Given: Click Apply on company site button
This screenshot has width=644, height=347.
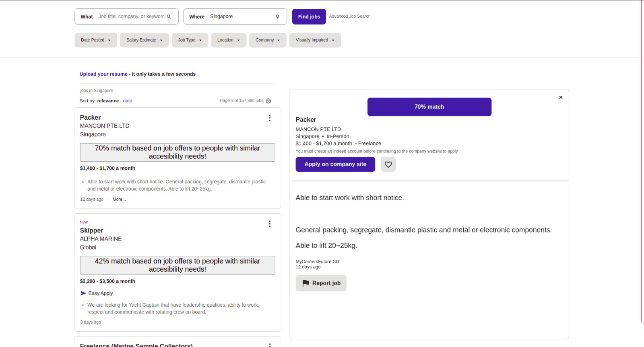Looking at the screenshot, I should tap(335, 164).
